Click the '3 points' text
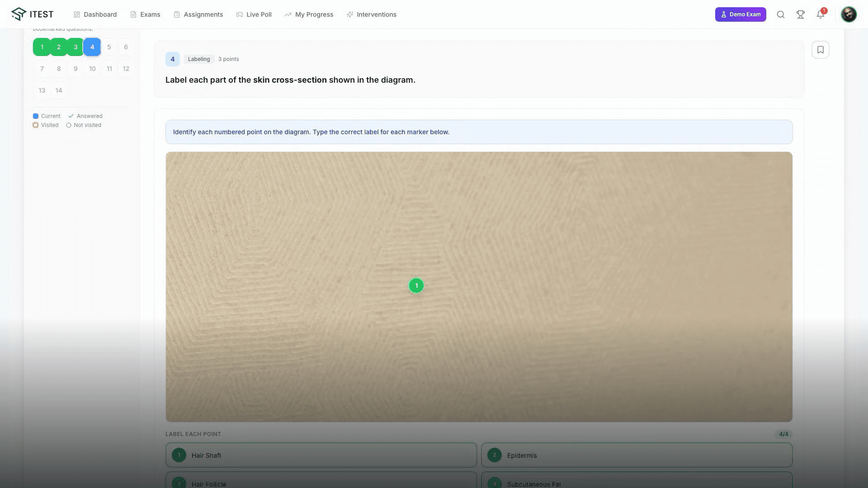This screenshot has width=868, height=488. pyautogui.click(x=228, y=59)
